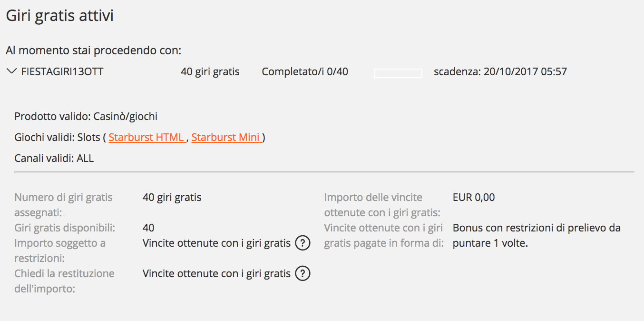This screenshot has width=644, height=321.
Task: Collapse the FIESTAGIRI13OTT chevron arrow
Action: 11,71
